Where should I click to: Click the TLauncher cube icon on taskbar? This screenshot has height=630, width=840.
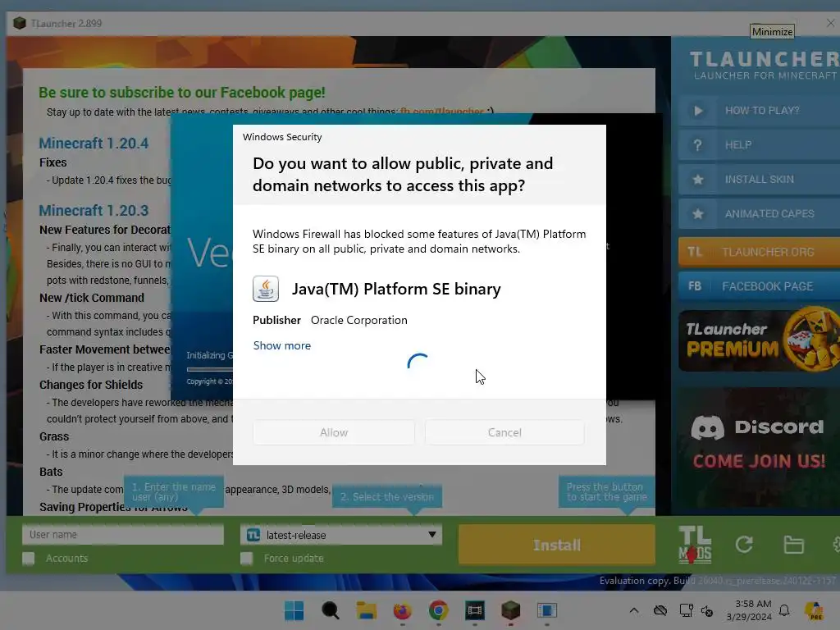(510, 610)
